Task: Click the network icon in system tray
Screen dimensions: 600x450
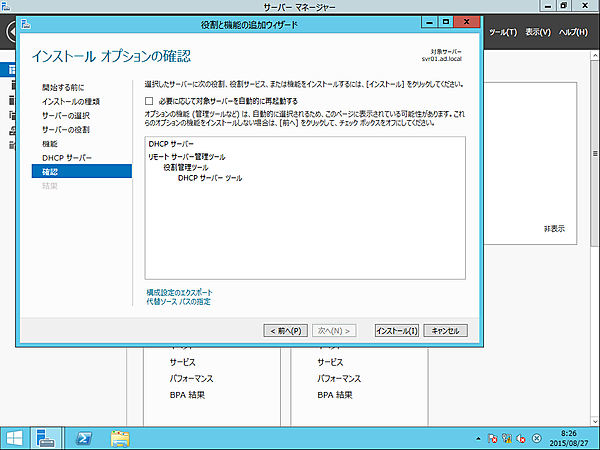Action: point(507,438)
